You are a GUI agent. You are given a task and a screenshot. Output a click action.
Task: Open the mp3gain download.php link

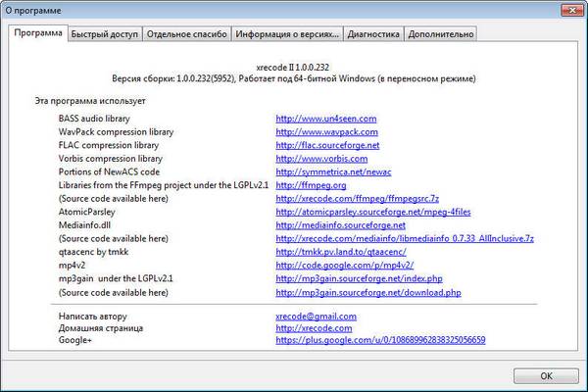tap(368, 293)
